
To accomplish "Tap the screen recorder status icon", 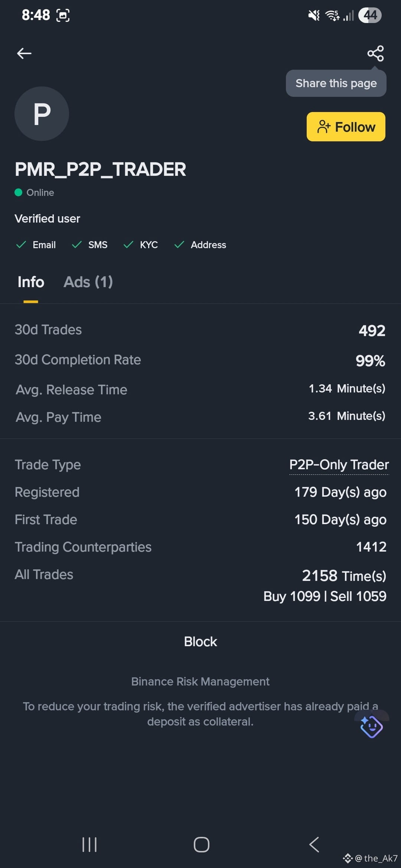I will coord(63,15).
